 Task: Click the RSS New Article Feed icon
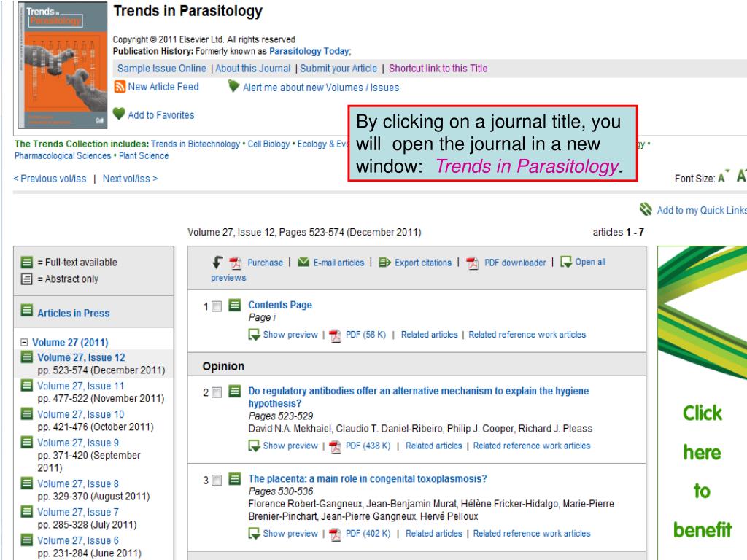tap(120, 87)
